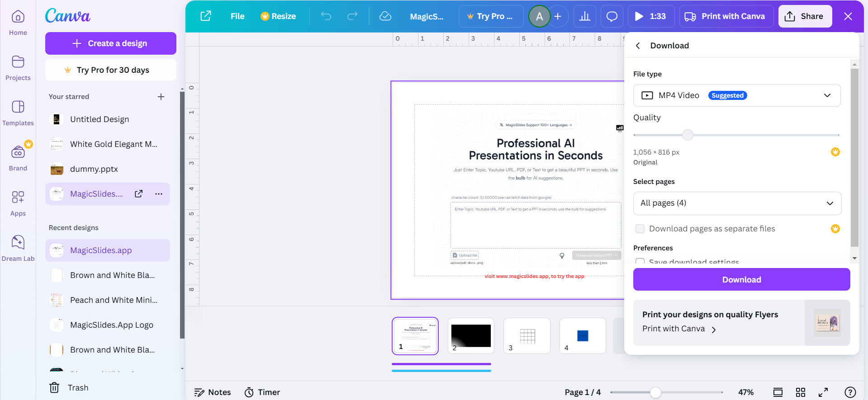
Task: Click Create a design button
Action: pyautogui.click(x=111, y=43)
